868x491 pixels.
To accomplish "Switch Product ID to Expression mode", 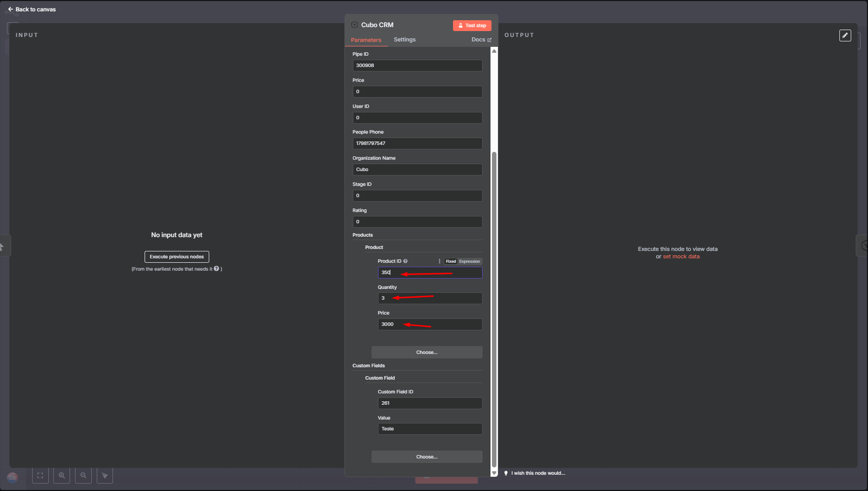I will [469, 261].
